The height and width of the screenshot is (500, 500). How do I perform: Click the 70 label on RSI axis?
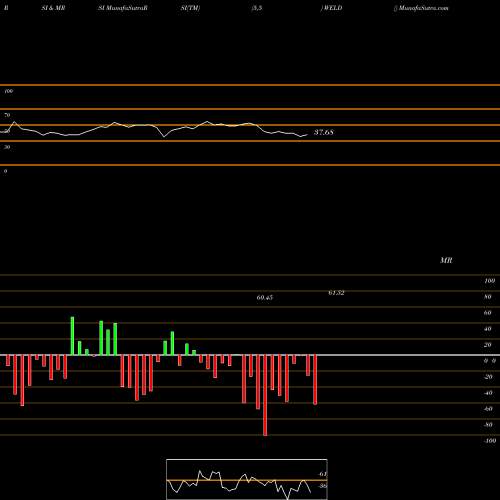pyautogui.click(x=7, y=115)
